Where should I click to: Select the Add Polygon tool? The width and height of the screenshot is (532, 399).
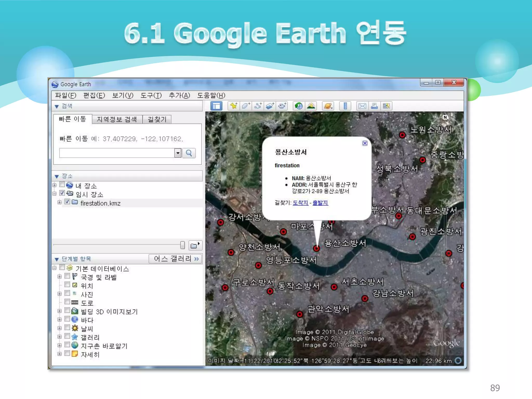[245, 106]
